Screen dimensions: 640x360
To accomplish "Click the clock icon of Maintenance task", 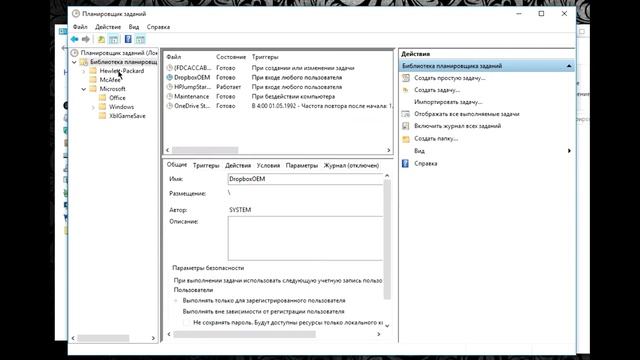I will click(169, 96).
